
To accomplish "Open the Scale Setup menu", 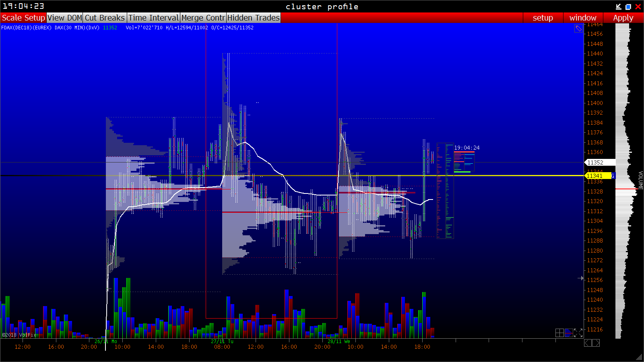I will click(x=23, y=18).
